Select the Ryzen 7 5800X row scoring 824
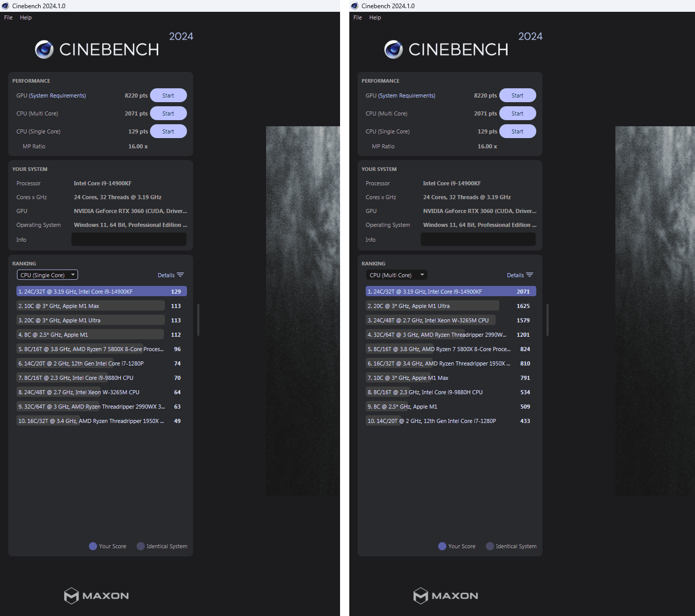 451,349
